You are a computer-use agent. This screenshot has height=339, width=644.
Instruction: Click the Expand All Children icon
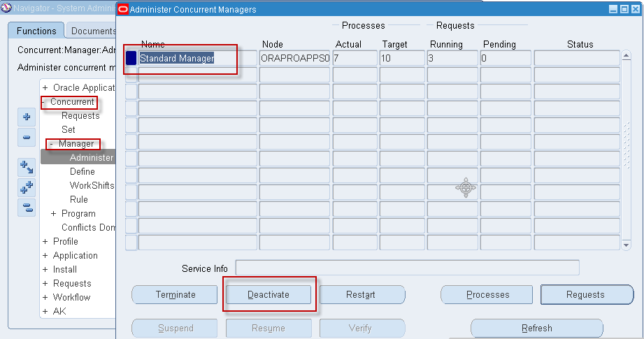pyautogui.click(x=26, y=168)
